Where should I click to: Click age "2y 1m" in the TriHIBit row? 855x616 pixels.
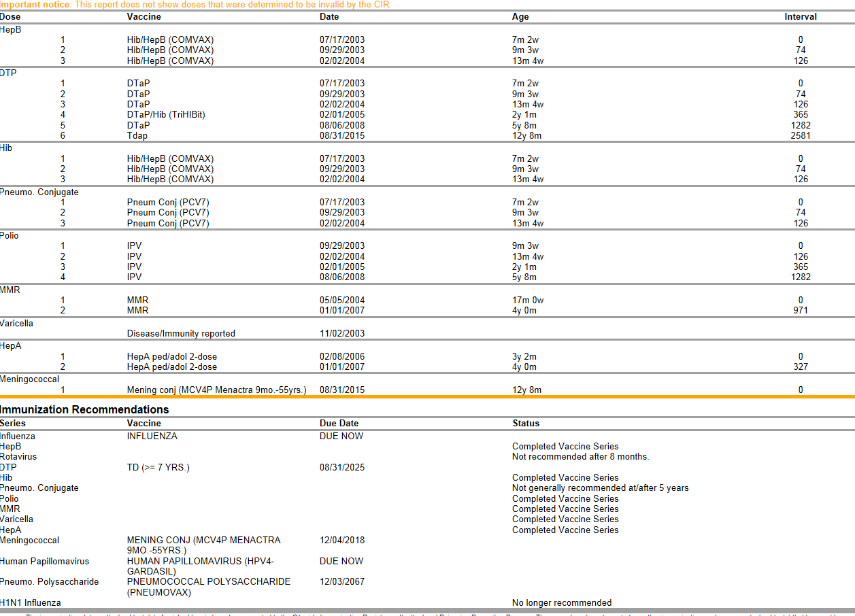click(x=524, y=115)
